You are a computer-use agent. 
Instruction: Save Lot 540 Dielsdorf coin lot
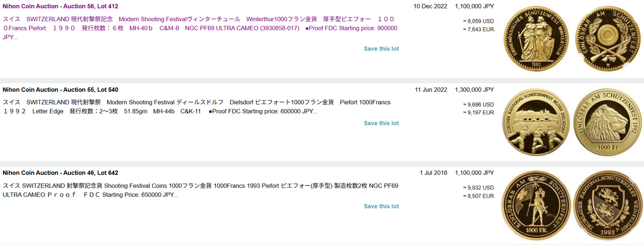[x=381, y=123]
